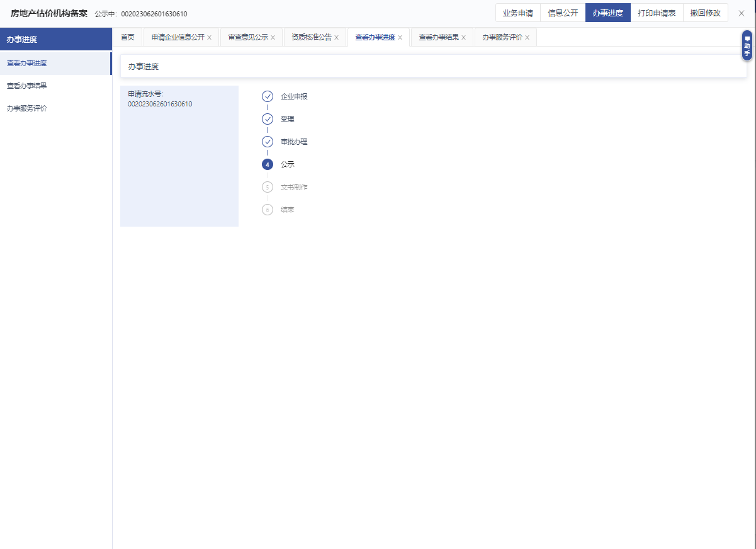The image size is (756, 549).
Task: Open the 助手 floating assistant icon
Action: 747,45
